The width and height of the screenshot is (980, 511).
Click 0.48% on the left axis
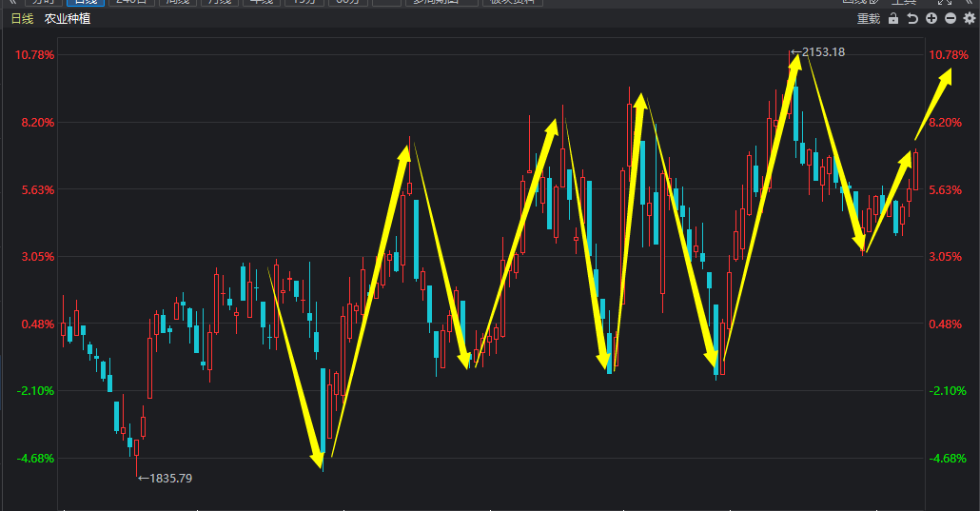coord(37,324)
